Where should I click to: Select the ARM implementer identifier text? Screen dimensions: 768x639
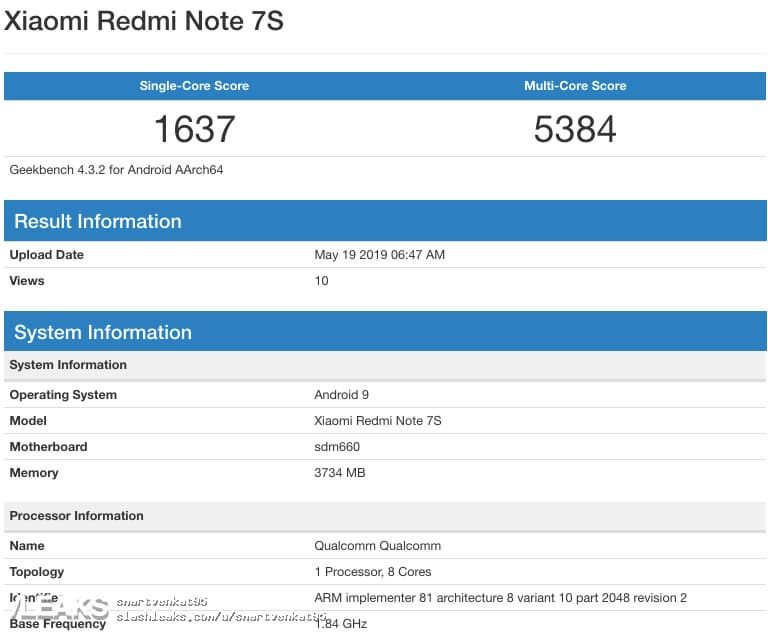point(501,597)
